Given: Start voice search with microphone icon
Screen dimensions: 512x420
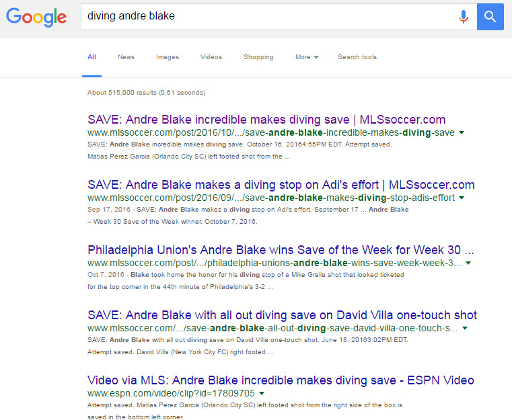Looking at the screenshot, I should pyautogui.click(x=463, y=16).
